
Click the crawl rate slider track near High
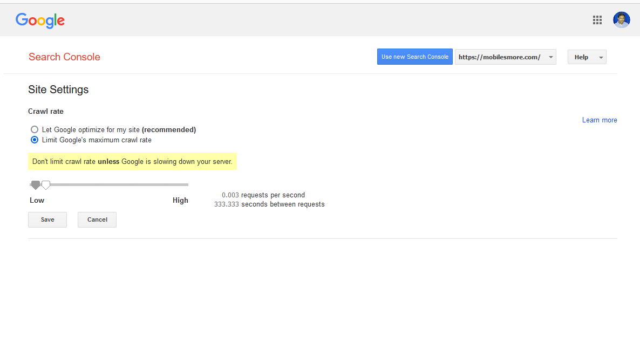coord(180,184)
